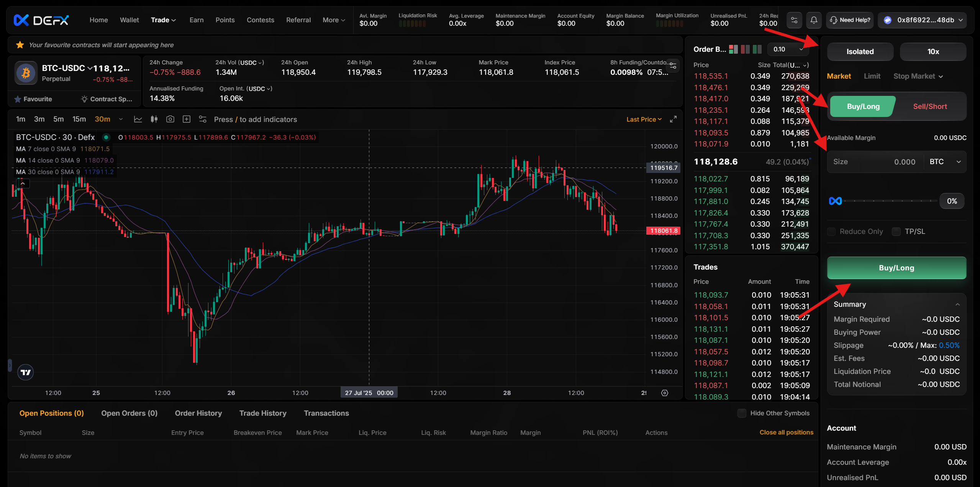Click the TradingView logo on chart
The height and width of the screenshot is (487, 980).
(x=26, y=372)
